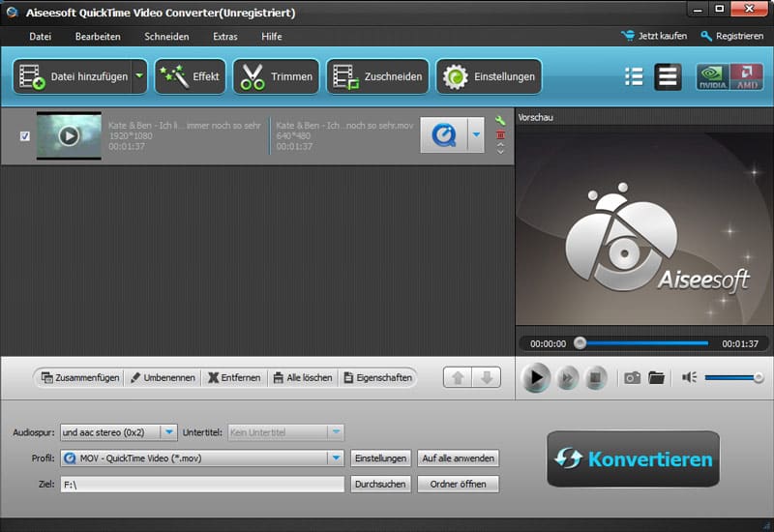This screenshot has height=532, width=774.
Task: Open the Effekt tool
Action: (x=190, y=76)
